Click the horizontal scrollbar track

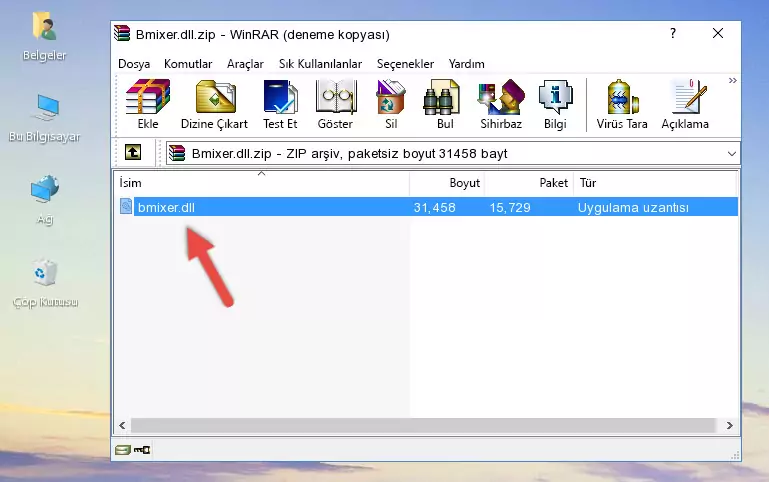click(423, 425)
